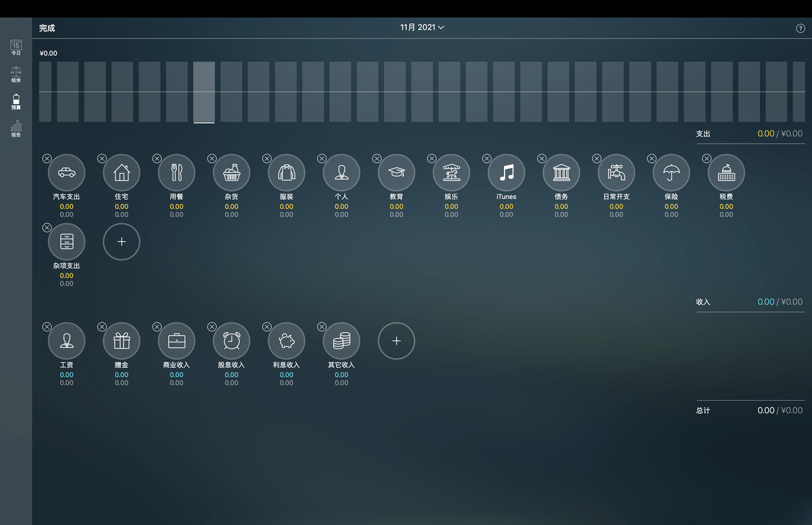812x525 pixels.
Task: Open the 其它收入 coin stack icon
Action: (342, 341)
